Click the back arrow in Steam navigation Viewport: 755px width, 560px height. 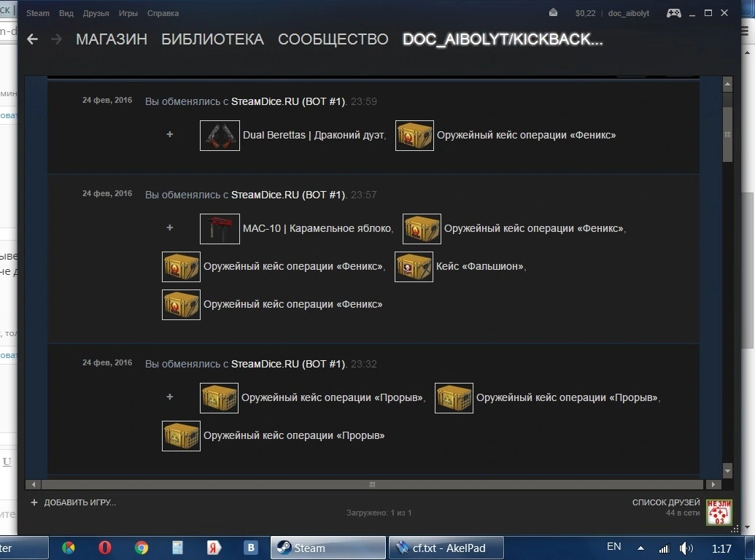click(x=32, y=39)
